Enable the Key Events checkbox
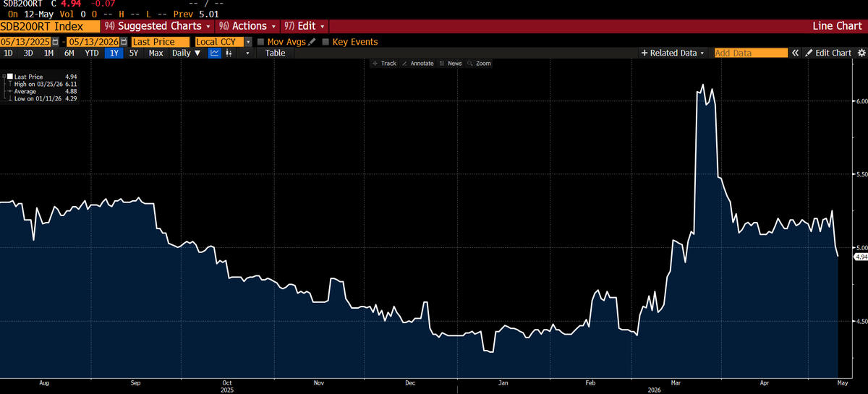 coord(325,42)
